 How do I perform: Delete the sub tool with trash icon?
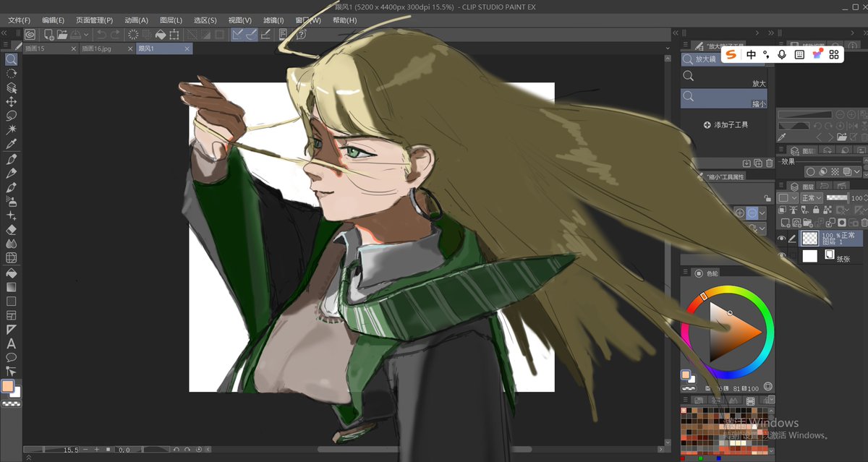[x=769, y=164]
